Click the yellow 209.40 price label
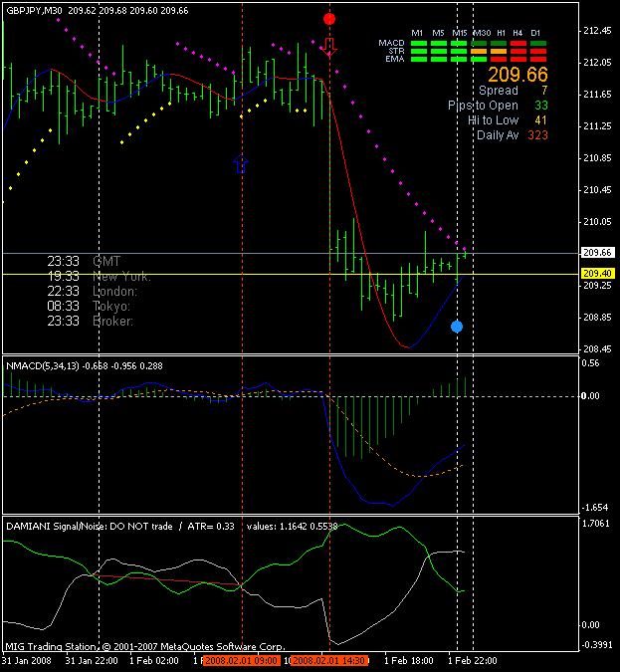This screenshot has width=620, height=672. [x=597, y=274]
